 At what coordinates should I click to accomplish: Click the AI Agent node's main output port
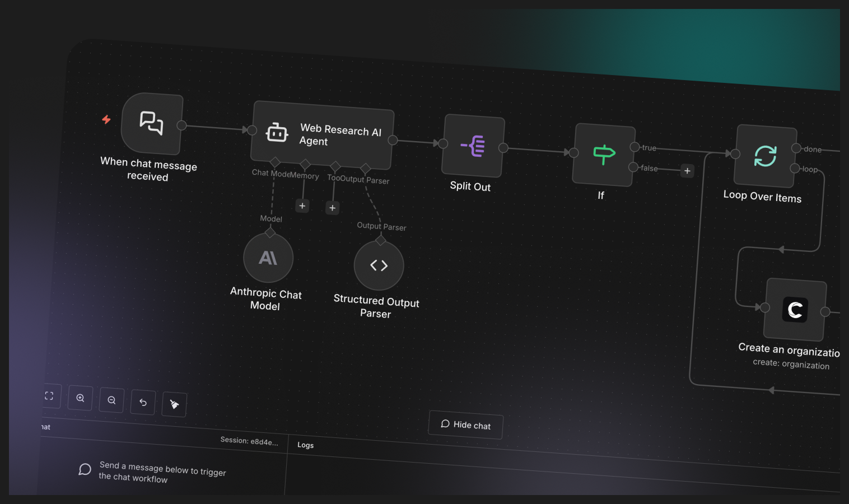coord(393,140)
